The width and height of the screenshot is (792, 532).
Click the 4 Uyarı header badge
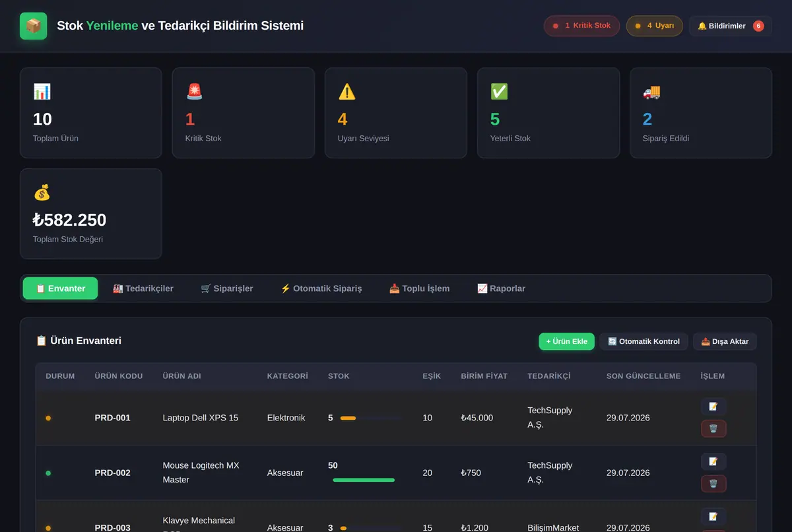pos(654,26)
